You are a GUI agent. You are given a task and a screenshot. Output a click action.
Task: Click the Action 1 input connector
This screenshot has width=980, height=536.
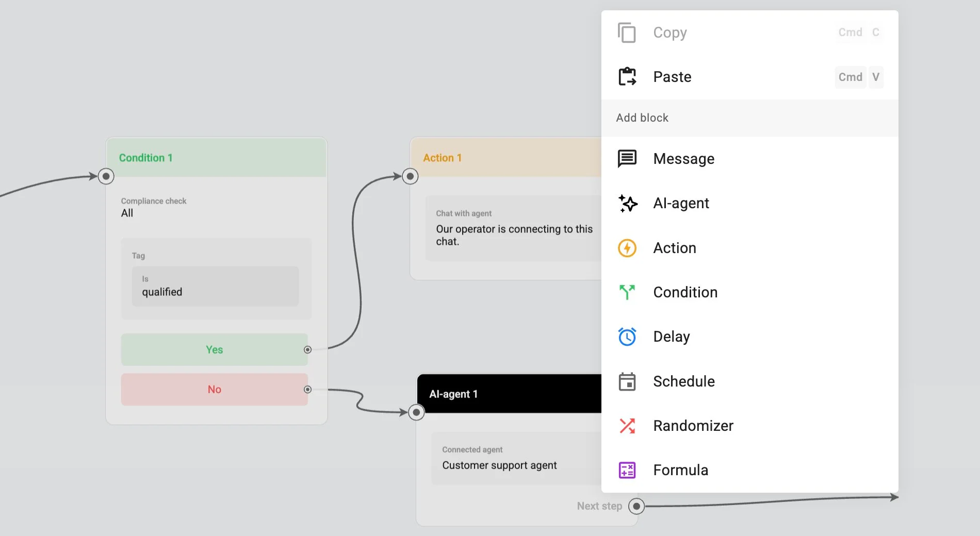(x=410, y=176)
